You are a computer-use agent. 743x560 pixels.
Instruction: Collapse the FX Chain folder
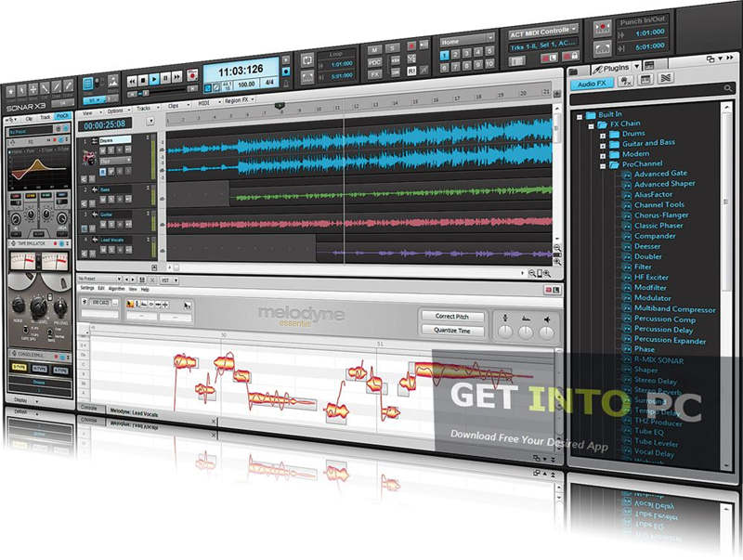click(591, 126)
